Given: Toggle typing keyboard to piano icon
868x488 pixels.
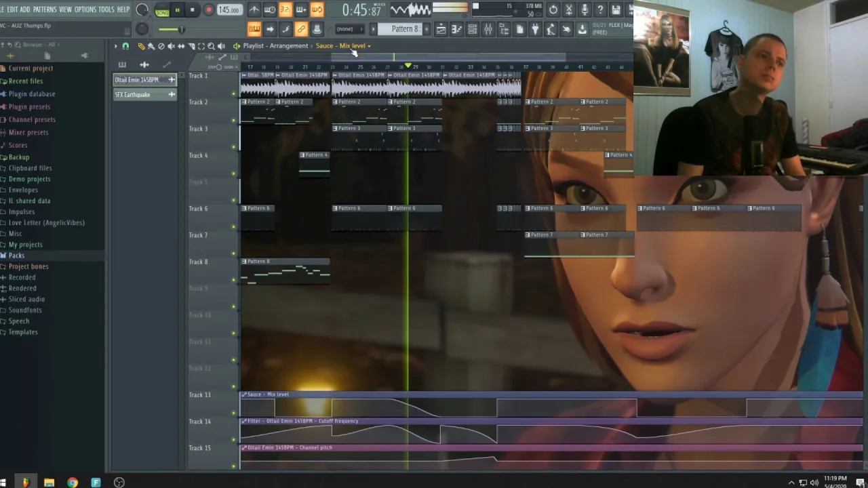Looking at the screenshot, I should pos(254,29).
